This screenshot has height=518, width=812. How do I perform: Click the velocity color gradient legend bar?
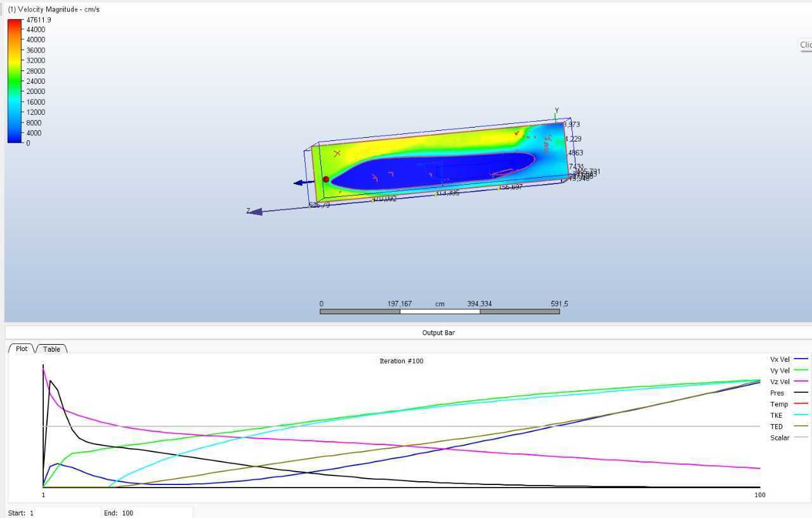[15, 81]
